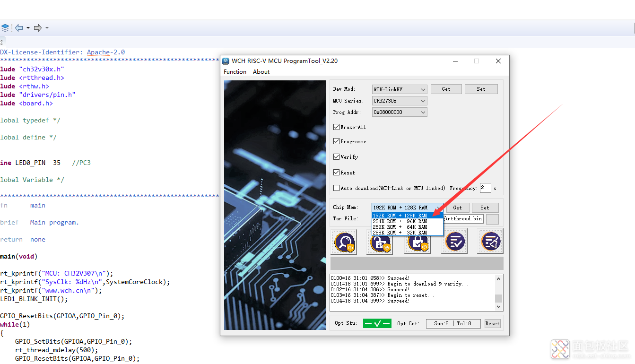
Task: Click log scrollbar up arrow
Action: coord(498,279)
